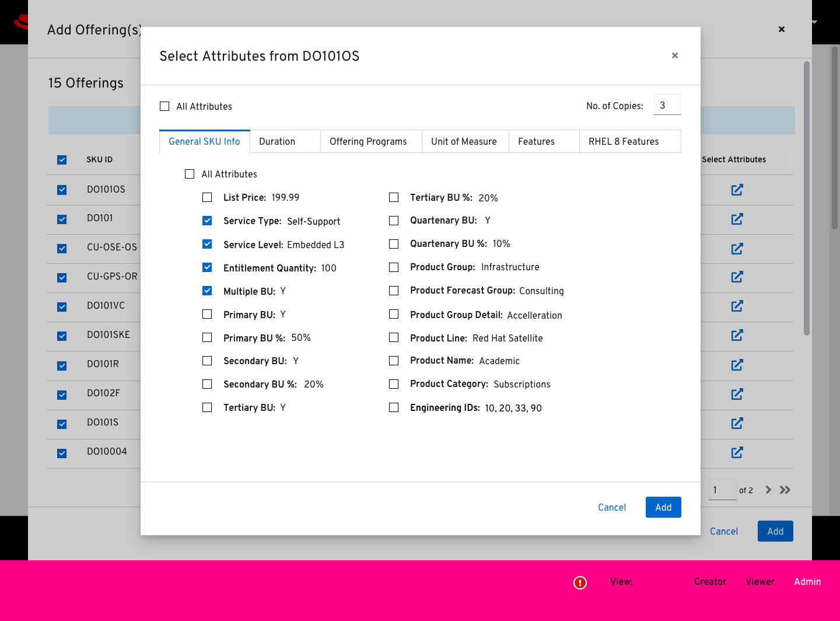Click the No. of Copies field

tap(667, 105)
